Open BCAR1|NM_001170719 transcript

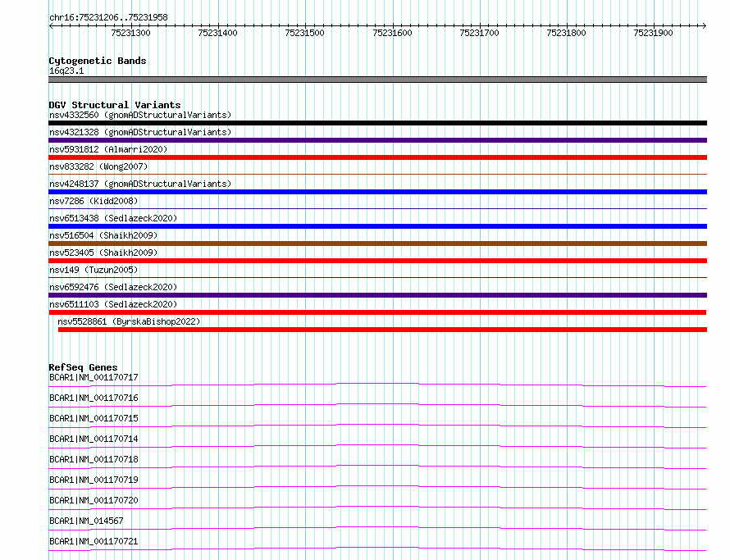click(x=94, y=480)
